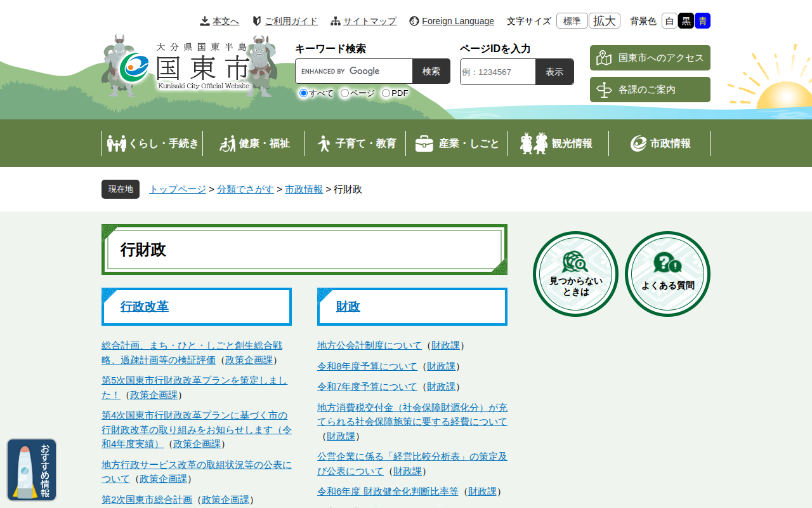812x508 pixels.
Task: Open 令和7年度予算について link
Action: click(x=367, y=387)
